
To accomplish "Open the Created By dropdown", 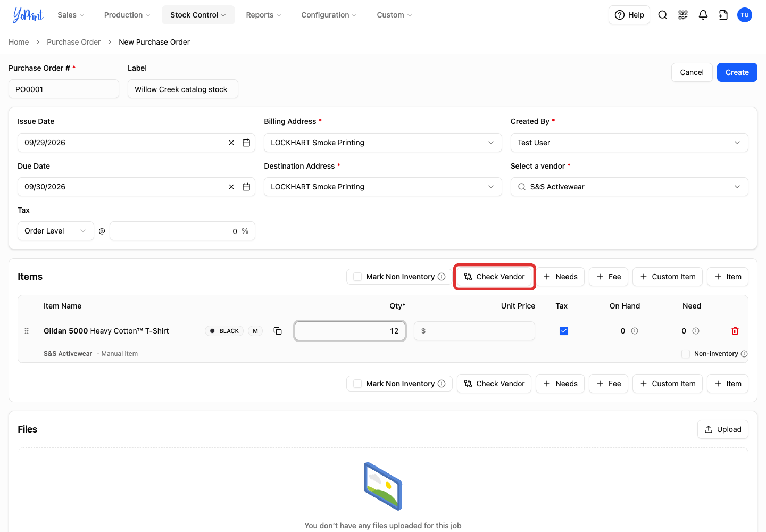I will 629,143.
